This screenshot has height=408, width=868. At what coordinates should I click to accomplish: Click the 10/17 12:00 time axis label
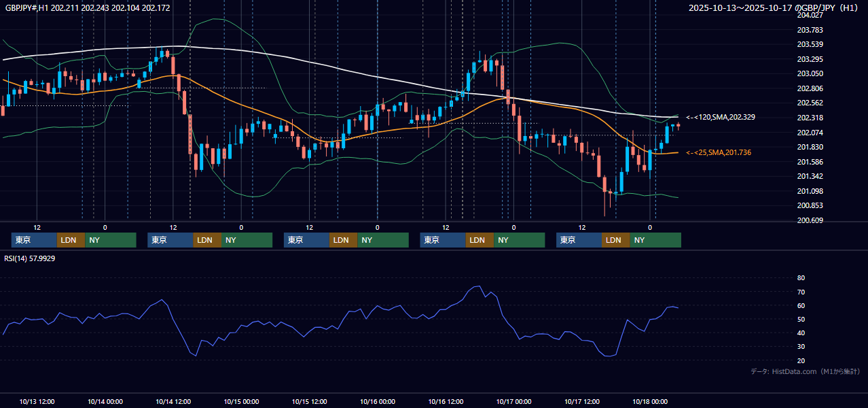coord(582,401)
